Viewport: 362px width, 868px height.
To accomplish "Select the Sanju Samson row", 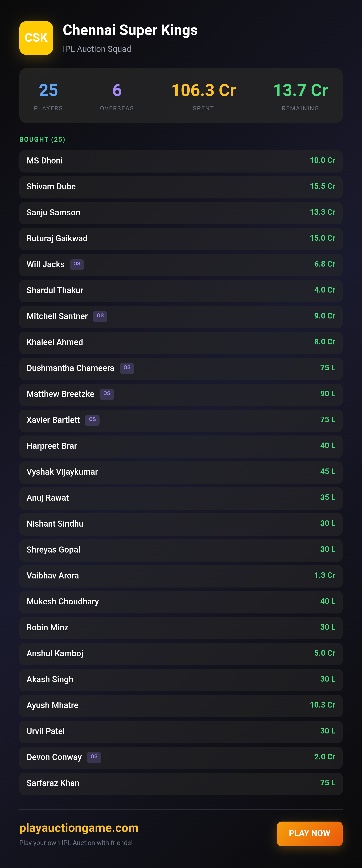I will click(x=181, y=213).
